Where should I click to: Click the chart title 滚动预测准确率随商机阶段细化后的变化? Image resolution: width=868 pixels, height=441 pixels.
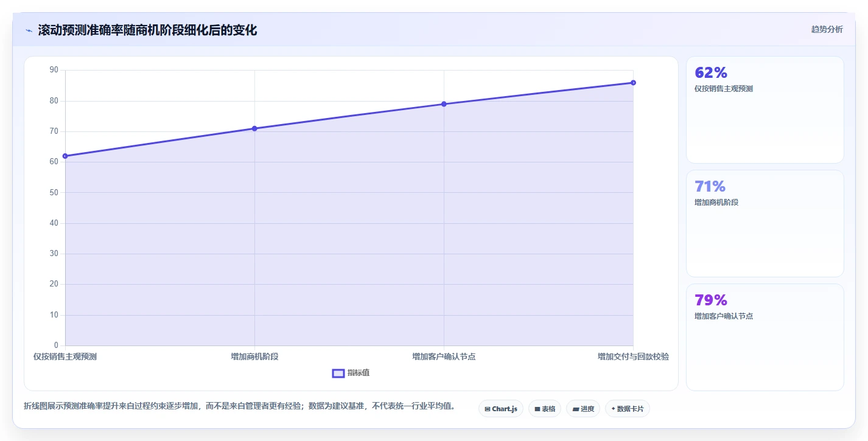click(x=147, y=30)
